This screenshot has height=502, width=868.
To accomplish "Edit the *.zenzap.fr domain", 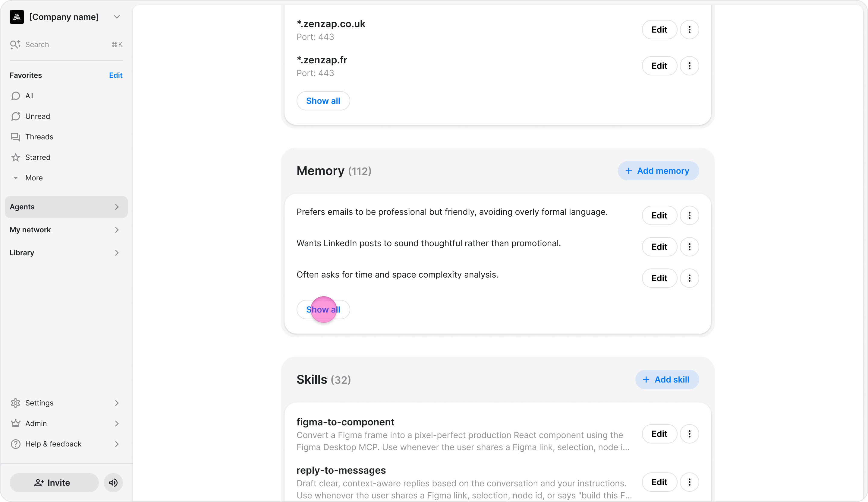I will point(659,66).
